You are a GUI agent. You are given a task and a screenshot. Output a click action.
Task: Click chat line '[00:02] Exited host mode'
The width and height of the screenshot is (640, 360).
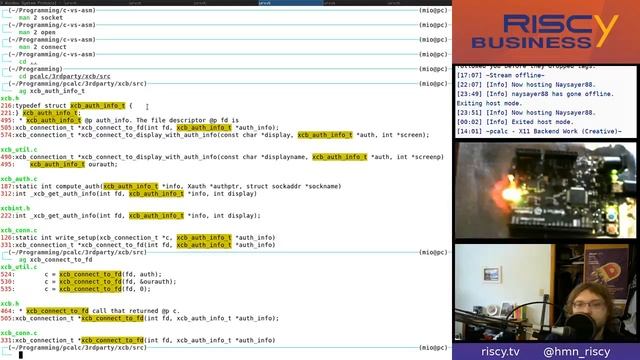(x=515, y=122)
